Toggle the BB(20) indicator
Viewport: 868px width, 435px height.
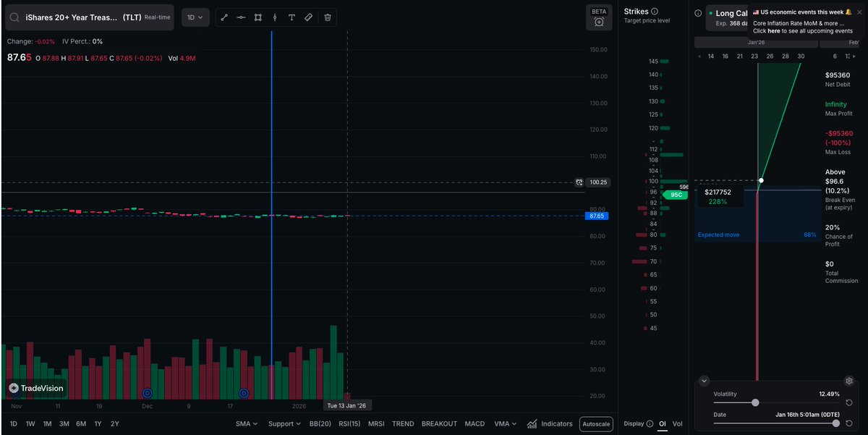[x=320, y=424]
